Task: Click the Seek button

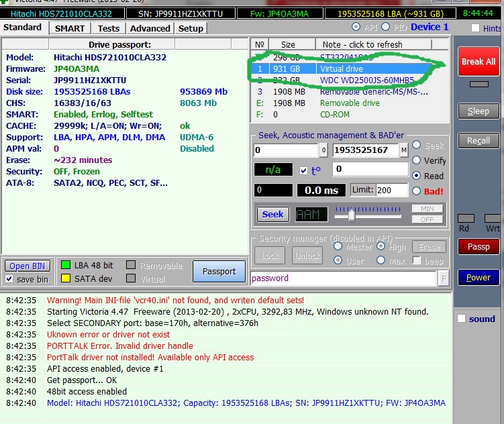Action: coord(273,214)
